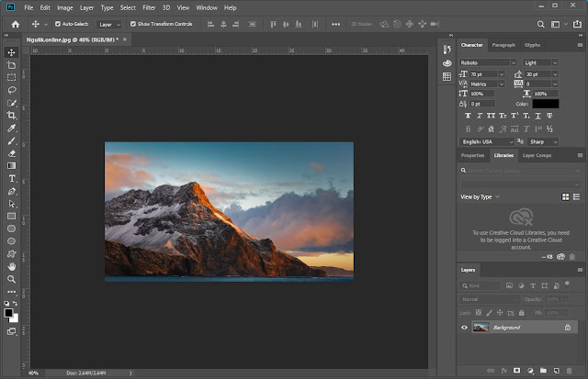588x379 pixels.
Task: Hide the Background layer with eye icon
Action: click(464, 328)
